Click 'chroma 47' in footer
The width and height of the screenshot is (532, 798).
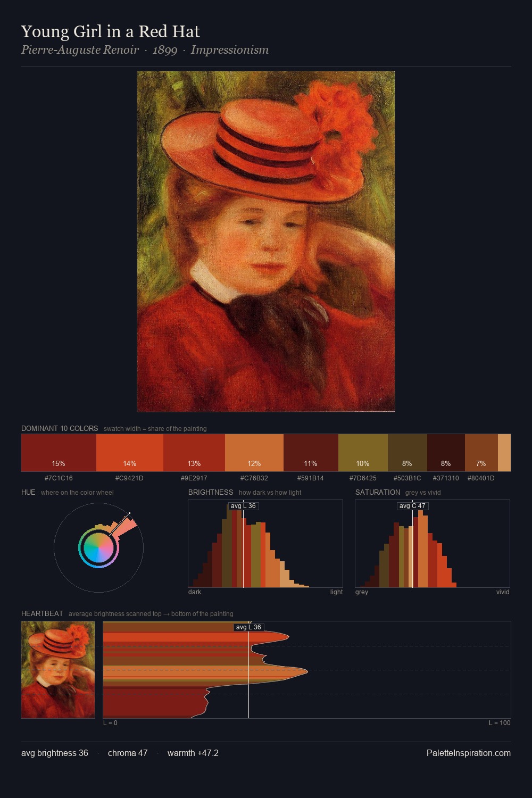click(x=128, y=753)
